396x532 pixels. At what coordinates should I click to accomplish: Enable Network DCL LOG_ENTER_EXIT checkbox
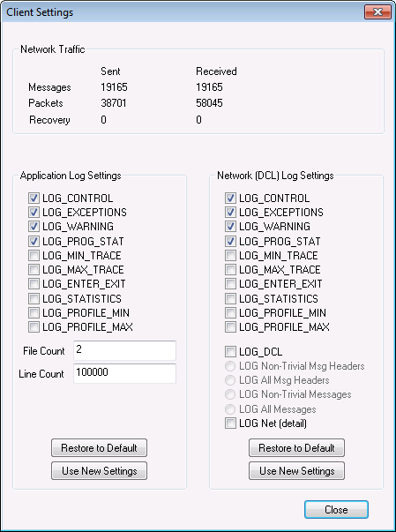click(230, 284)
